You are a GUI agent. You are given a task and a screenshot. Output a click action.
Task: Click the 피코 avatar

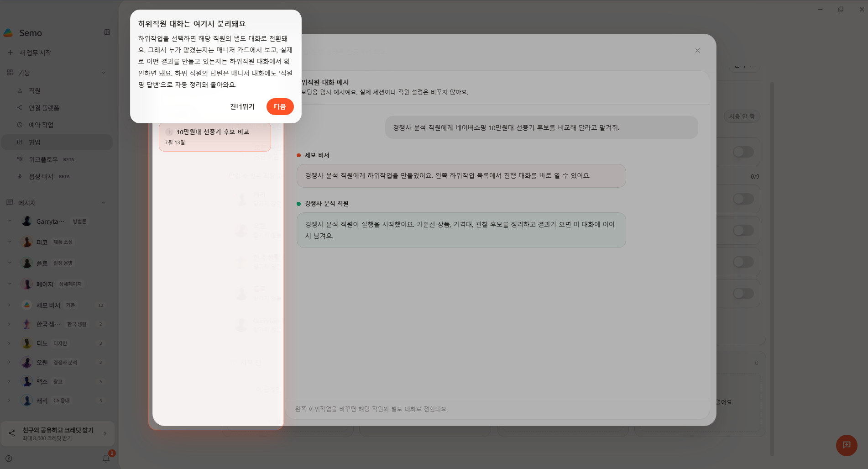27,242
